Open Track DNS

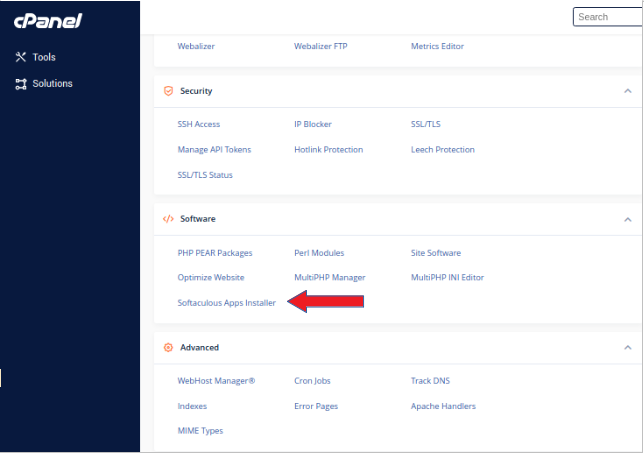coord(430,381)
